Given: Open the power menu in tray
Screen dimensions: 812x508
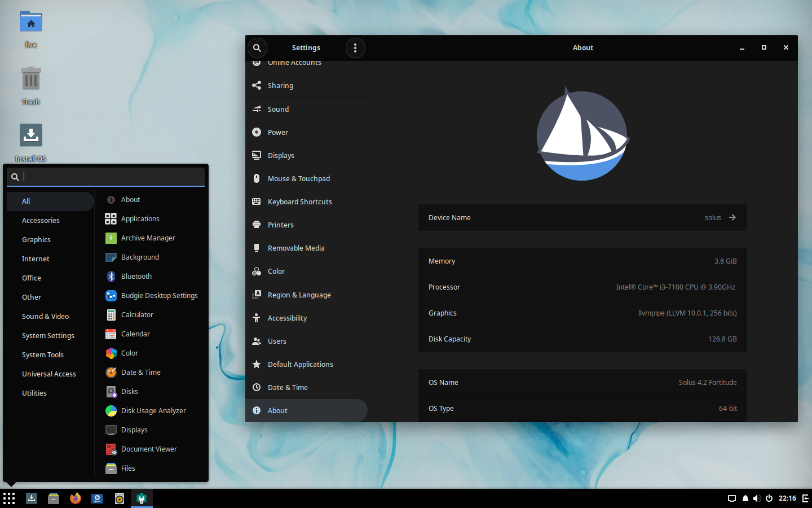Looking at the screenshot, I should [769, 498].
